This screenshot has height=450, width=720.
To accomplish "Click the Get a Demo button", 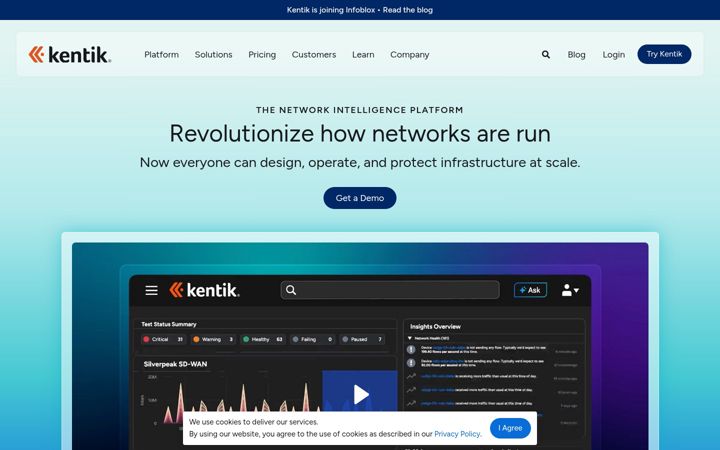I will 360,198.
